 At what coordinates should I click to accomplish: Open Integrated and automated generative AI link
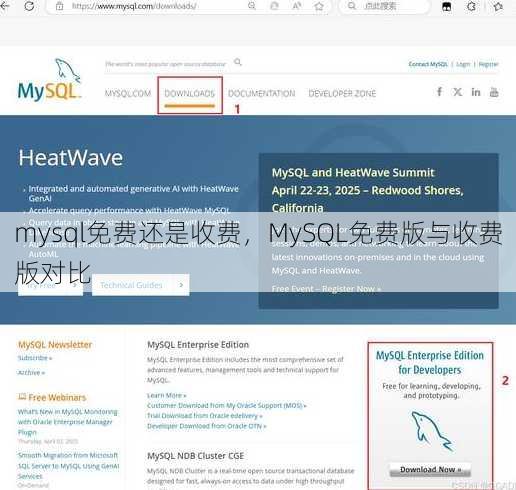(133, 193)
